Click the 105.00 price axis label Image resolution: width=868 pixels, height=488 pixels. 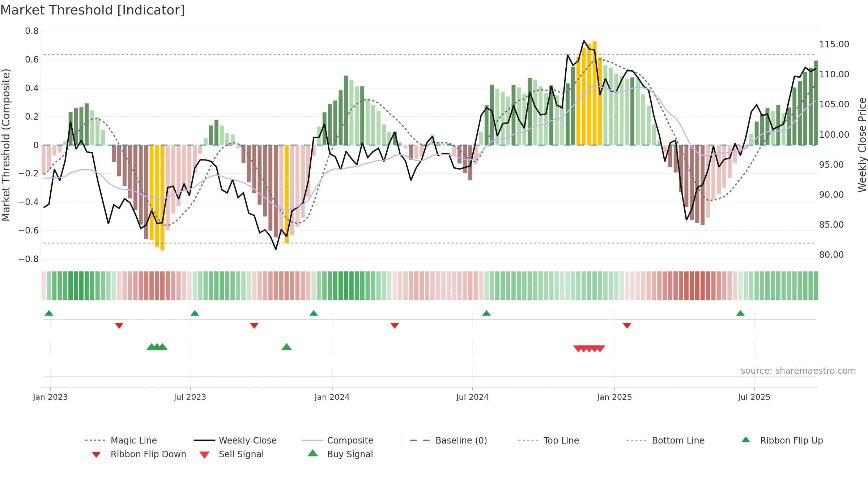click(834, 104)
